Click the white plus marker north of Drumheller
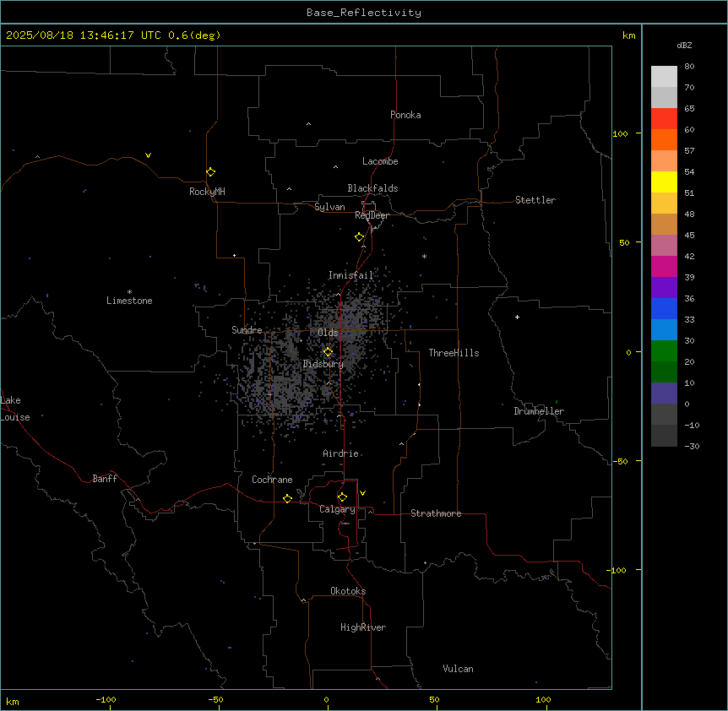728x711 pixels. tap(517, 317)
